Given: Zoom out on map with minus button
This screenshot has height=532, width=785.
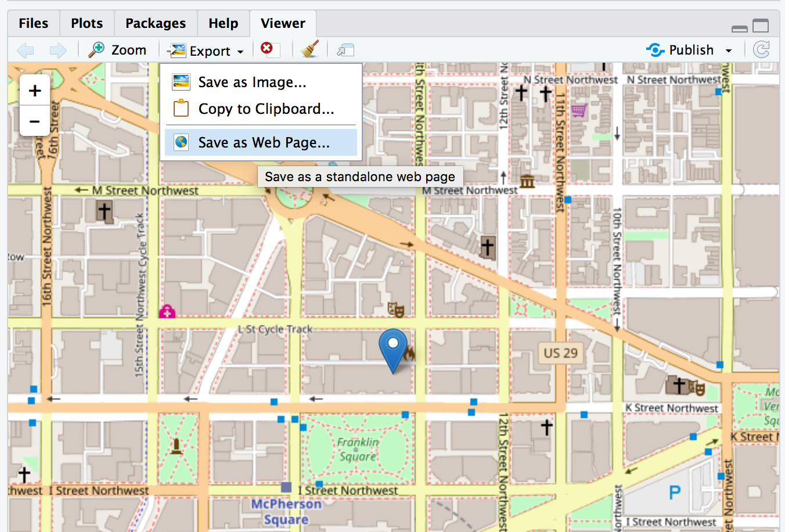Looking at the screenshot, I should (x=35, y=121).
